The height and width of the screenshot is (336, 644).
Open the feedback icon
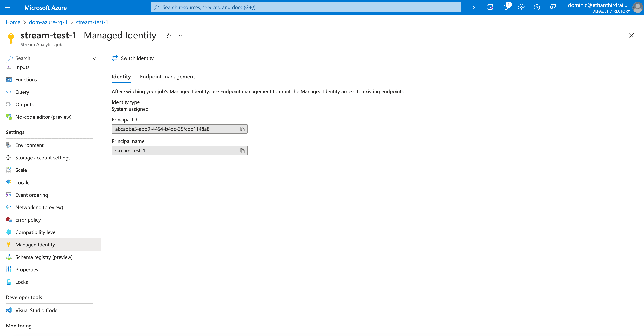[552, 8]
